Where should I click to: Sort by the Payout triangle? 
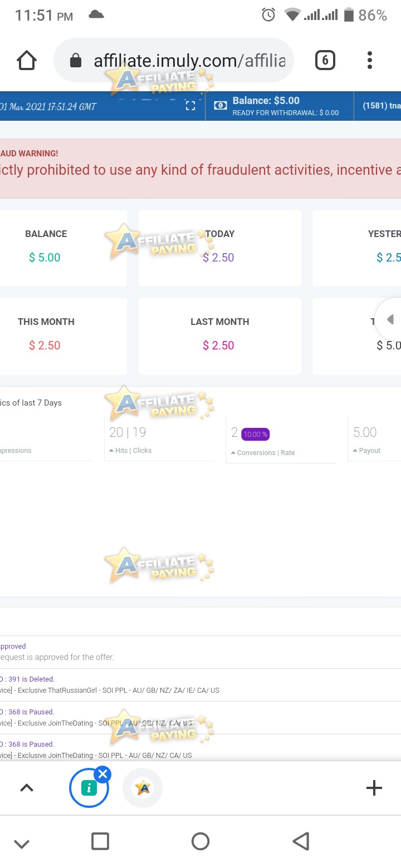click(355, 451)
